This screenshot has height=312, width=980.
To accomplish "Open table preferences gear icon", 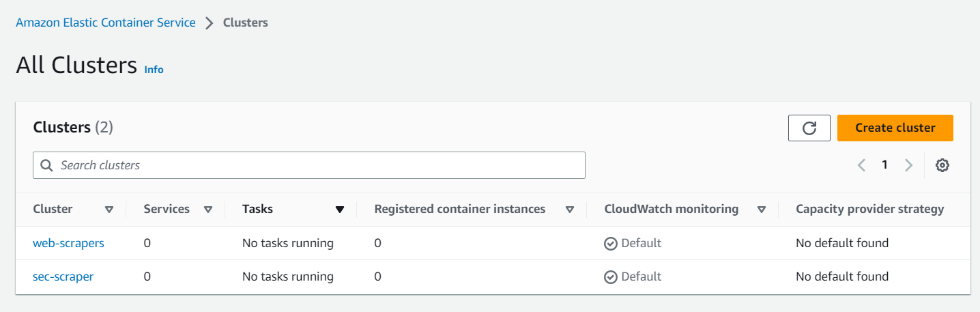I will click(x=942, y=165).
